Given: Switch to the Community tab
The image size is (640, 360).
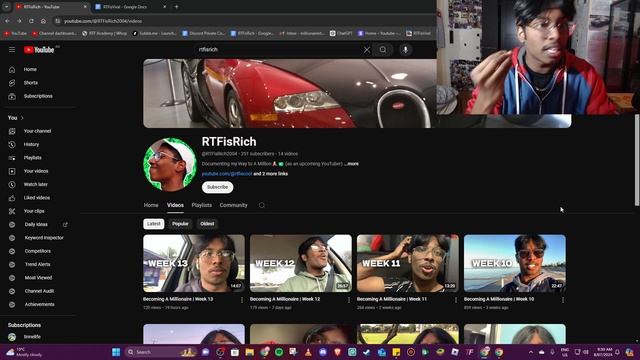Looking at the screenshot, I should click(233, 205).
